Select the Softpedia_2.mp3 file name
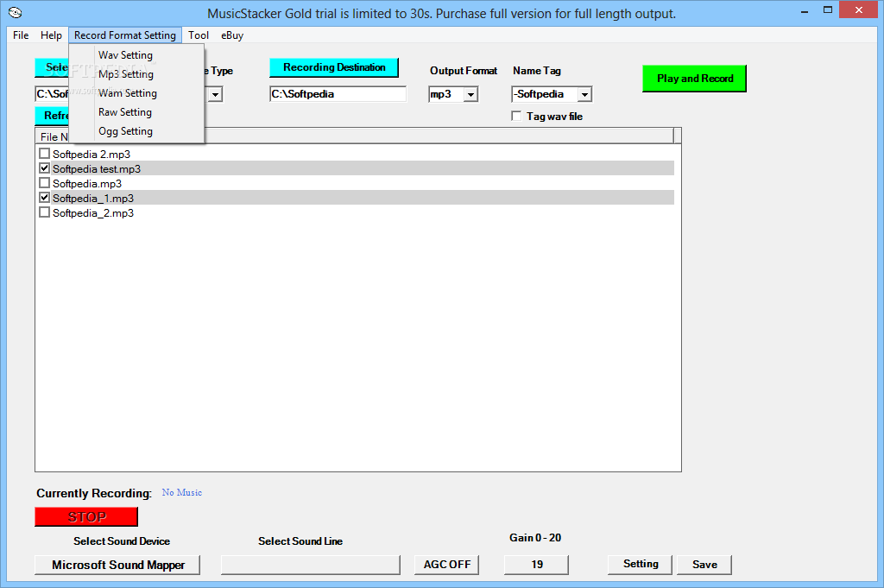 (93, 212)
